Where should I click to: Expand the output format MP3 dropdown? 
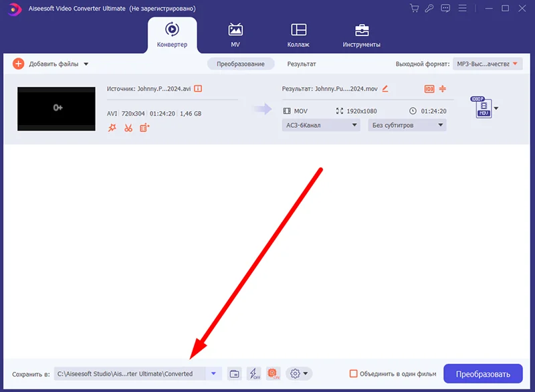click(488, 64)
